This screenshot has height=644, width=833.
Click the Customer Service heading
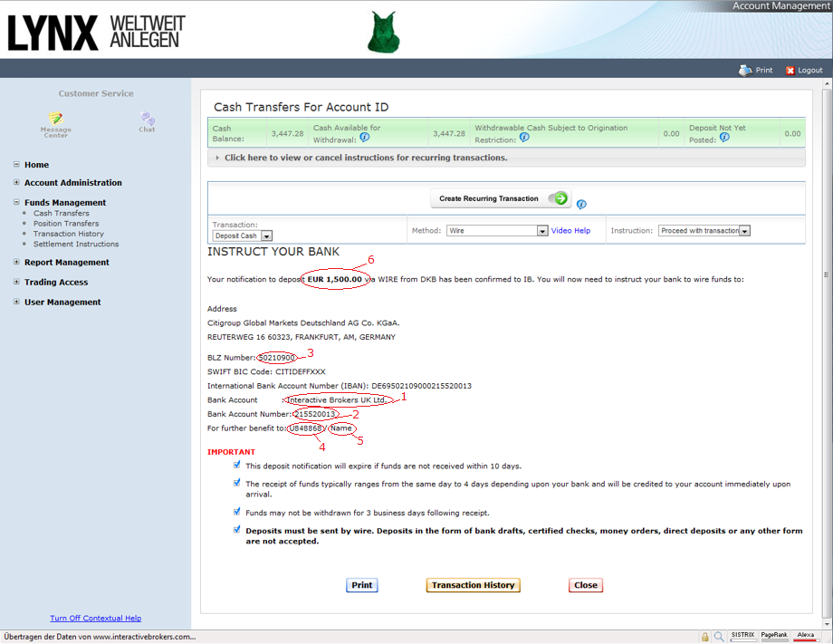coord(96,93)
